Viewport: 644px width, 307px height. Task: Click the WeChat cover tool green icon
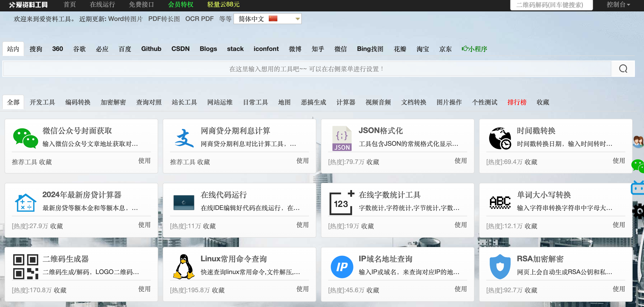coord(25,138)
